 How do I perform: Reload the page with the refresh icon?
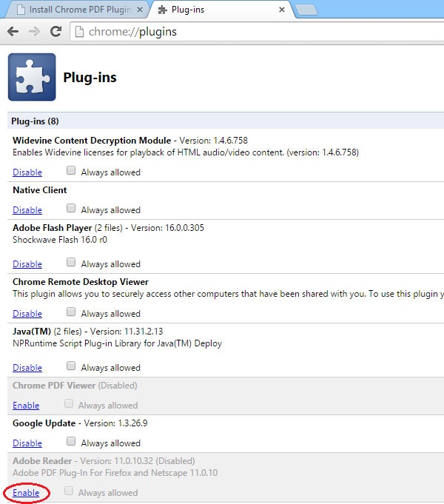pyautogui.click(x=55, y=32)
